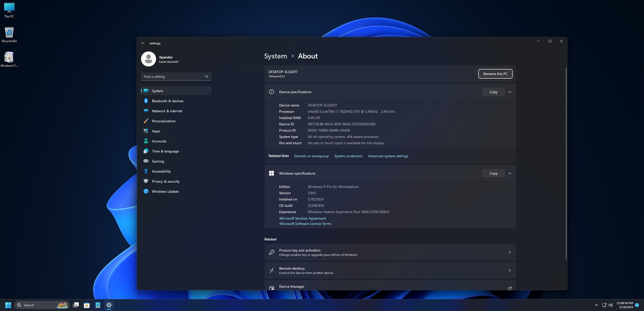Open System in the Settings sidebar

tap(176, 91)
